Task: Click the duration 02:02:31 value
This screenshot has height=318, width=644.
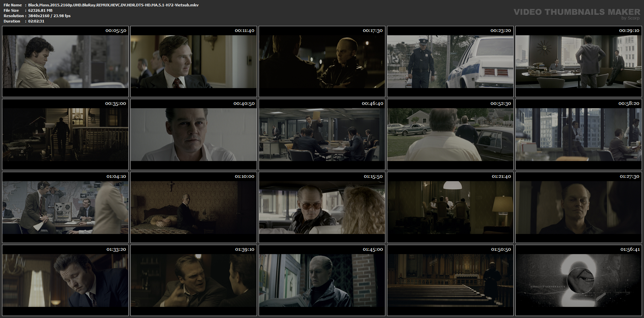Action: pos(36,21)
